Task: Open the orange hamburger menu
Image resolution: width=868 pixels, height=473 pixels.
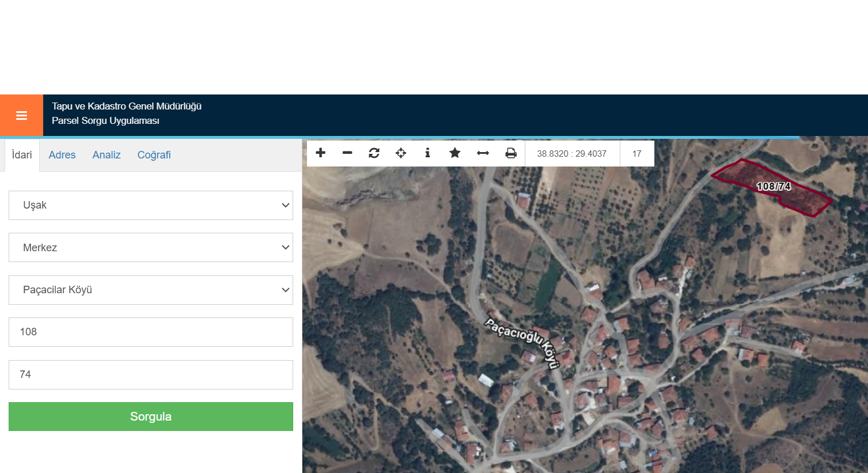Action: point(21,115)
